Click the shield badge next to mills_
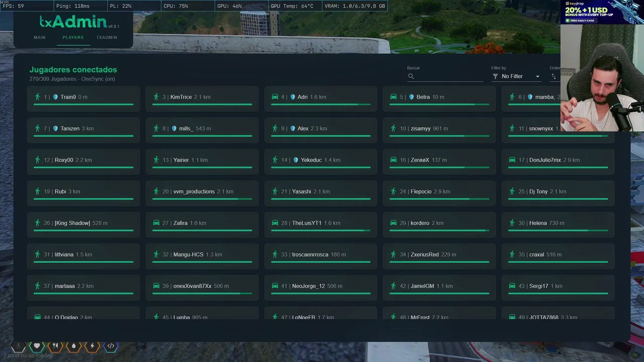This screenshot has width=644, height=362. pos(174,129)
